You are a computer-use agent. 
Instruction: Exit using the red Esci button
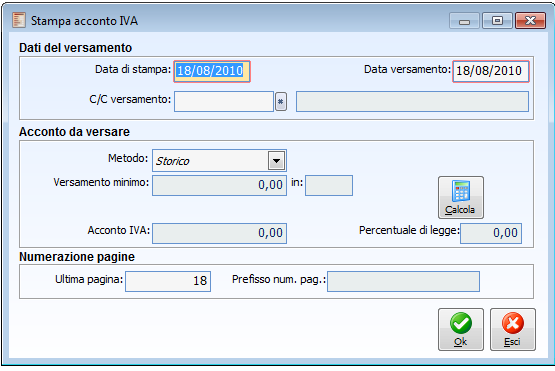(x=513, y=329)
